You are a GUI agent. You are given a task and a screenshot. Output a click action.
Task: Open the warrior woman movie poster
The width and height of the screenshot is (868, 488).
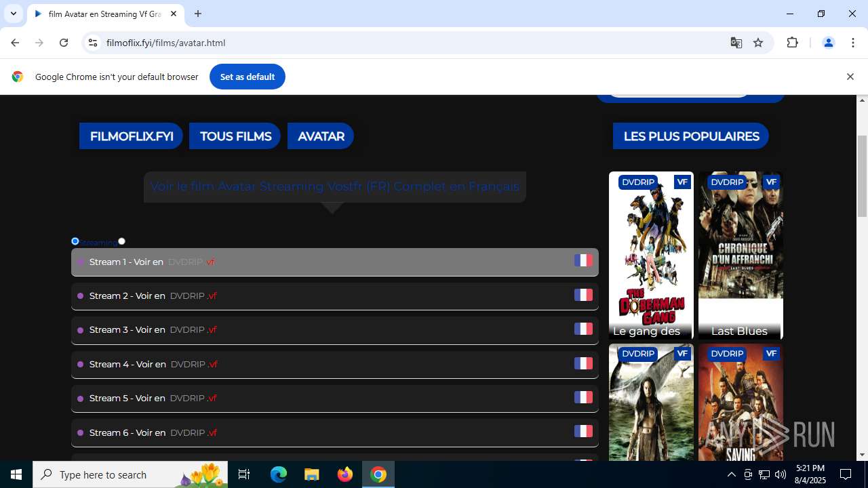[651, 403]
